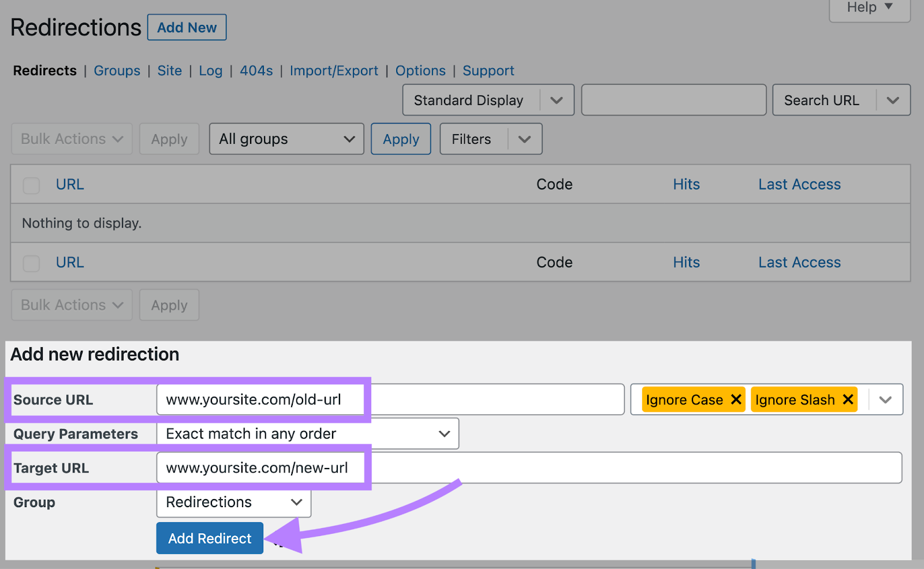Switch to the Import/Export tab
Viewport: 924px width, 569px height.
click(x=334, y=70)
